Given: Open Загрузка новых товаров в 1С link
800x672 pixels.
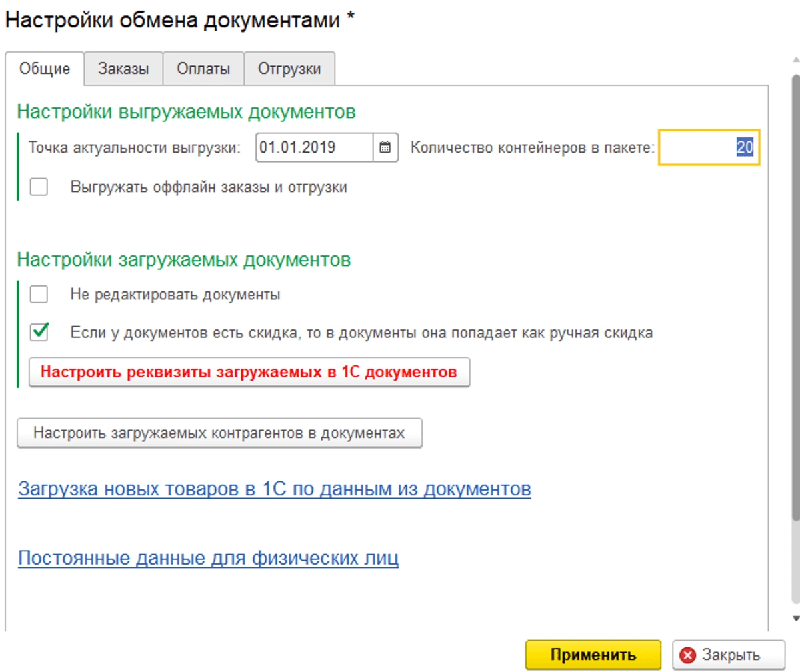Looking at the screenshot, I should pyautogui.click(x=275, y=489).
